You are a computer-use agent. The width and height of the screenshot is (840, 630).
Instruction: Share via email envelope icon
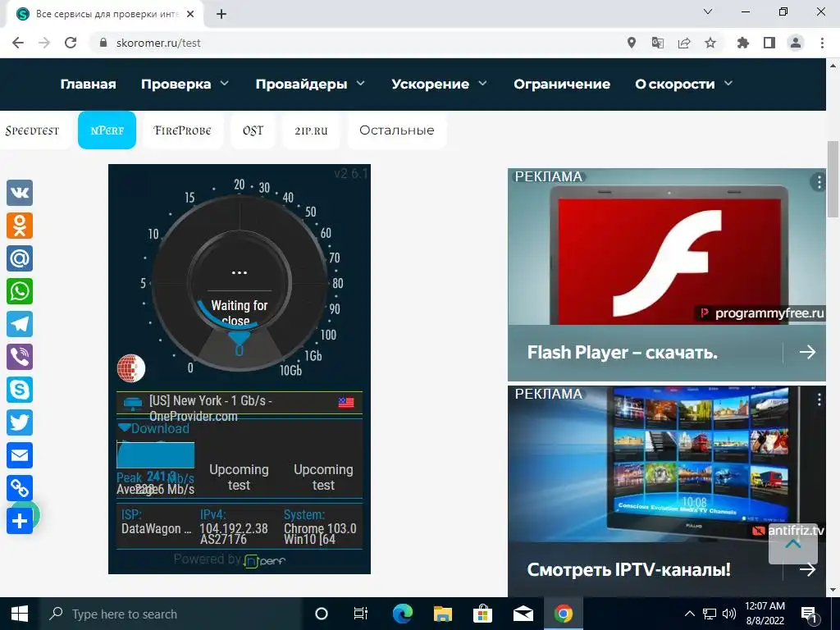tap(20, 455)
